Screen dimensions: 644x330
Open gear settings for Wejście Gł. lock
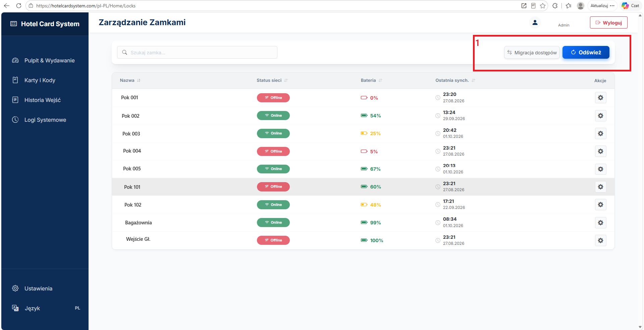pos(600,240)
